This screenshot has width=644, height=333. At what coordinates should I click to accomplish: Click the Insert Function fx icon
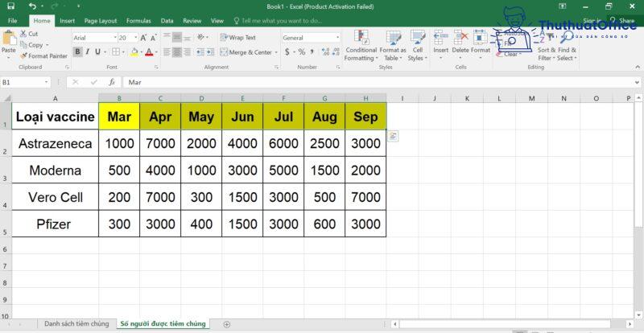112,82
